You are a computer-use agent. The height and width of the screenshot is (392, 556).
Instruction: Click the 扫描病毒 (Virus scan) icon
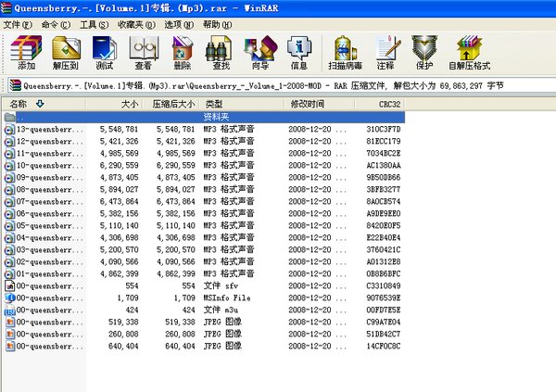pos(345,52)
